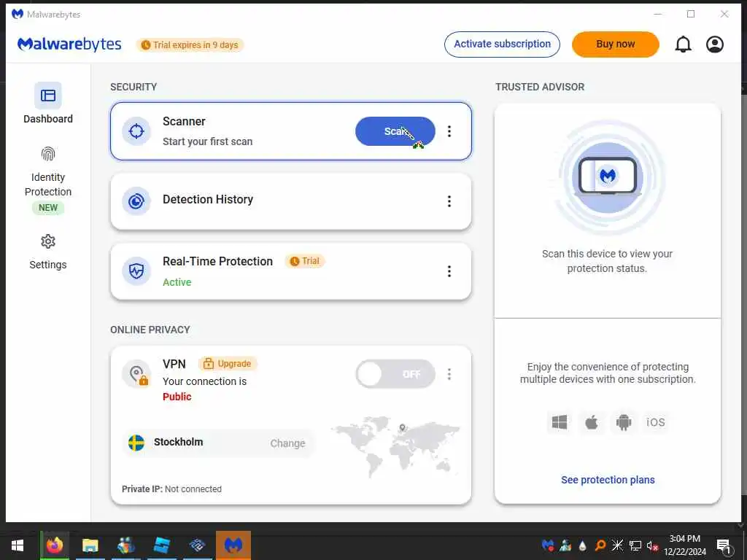Click the Real-Time Protection Trial badge

coord(305,261)
